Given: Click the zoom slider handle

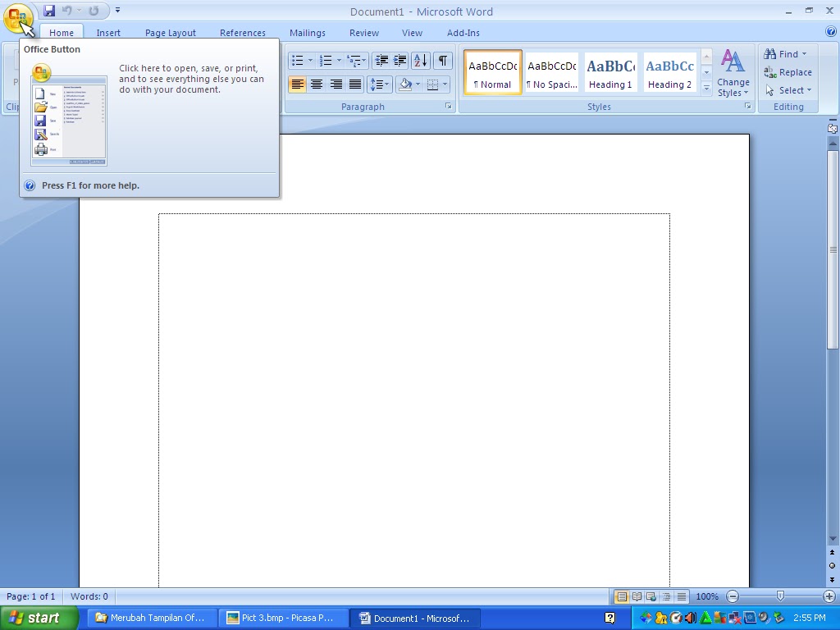Looking at the screenshot, I should point(780,596).
